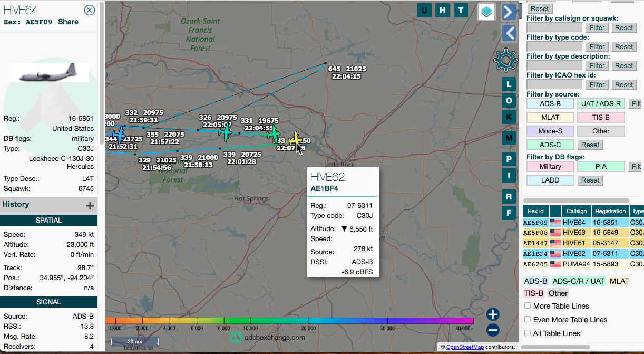Toggle the M map option button
Screen dimensions: 644x354
click(x=509, y=138)
